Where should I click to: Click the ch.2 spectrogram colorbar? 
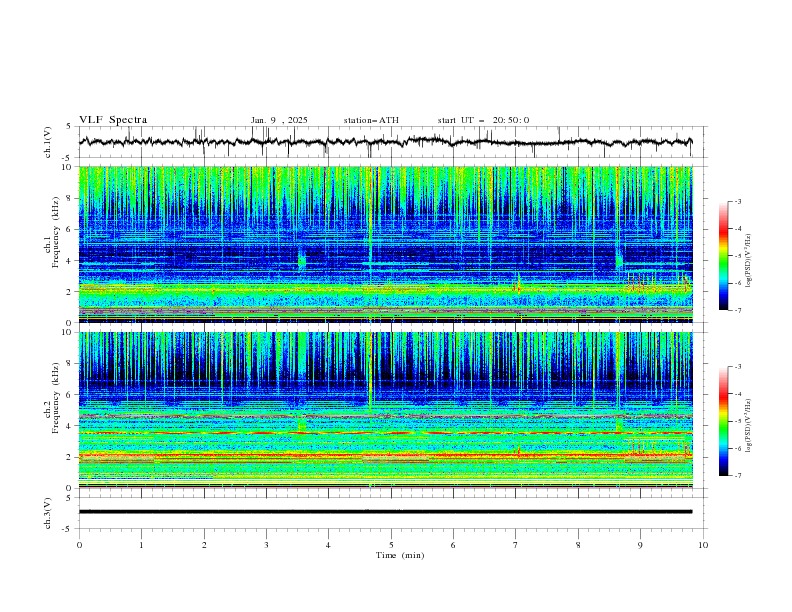tap(723, 421)
